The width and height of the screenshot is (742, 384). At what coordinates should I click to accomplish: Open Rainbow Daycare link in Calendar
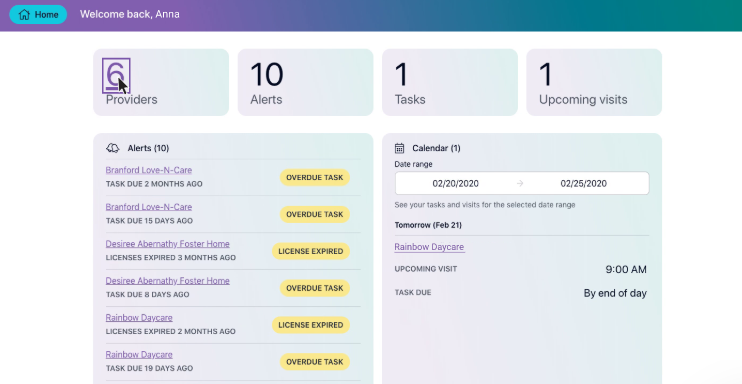click(x=429, y=247)
